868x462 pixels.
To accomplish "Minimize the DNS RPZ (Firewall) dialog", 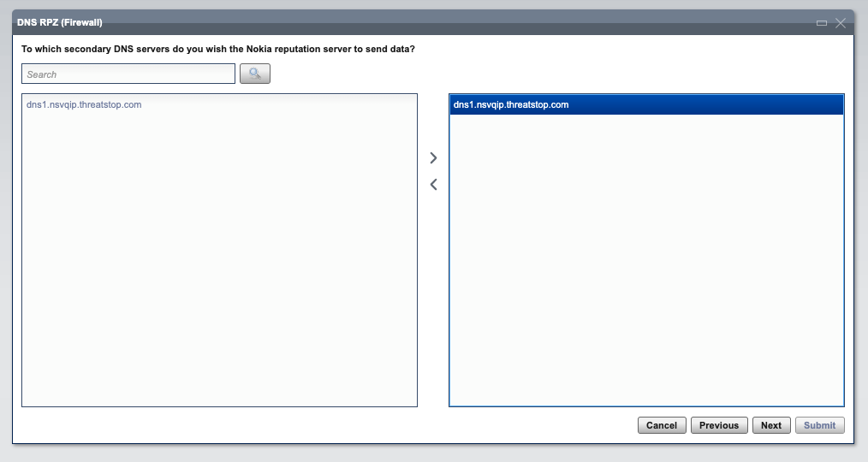I will click(822, 23).
